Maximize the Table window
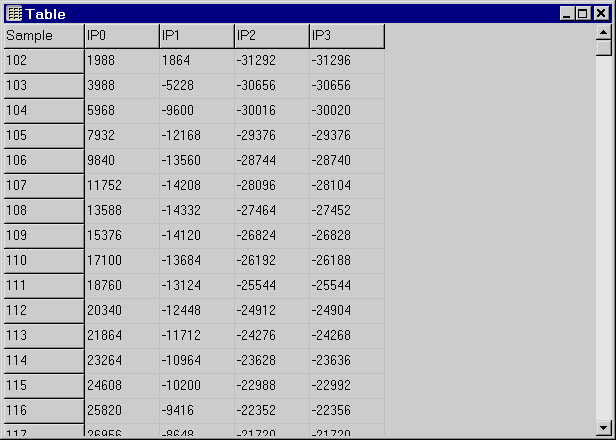 [x=583, y=14]
